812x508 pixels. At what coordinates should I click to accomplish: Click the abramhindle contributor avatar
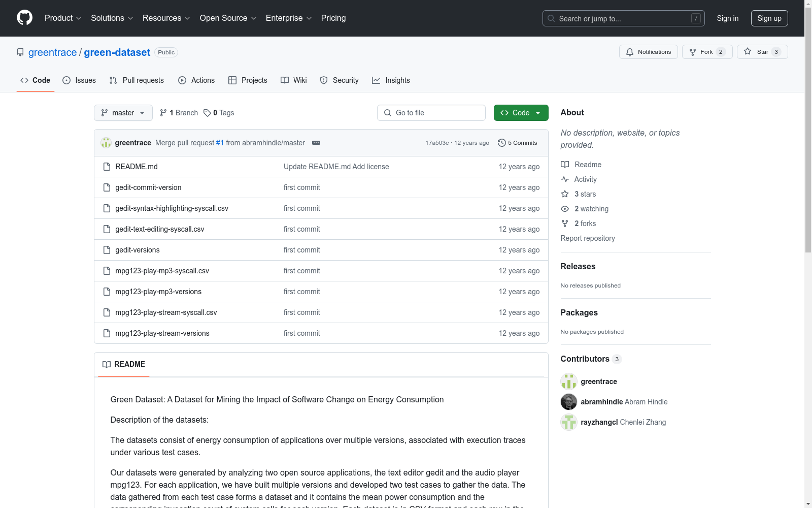pyautogui.click(x=569, y=402)
